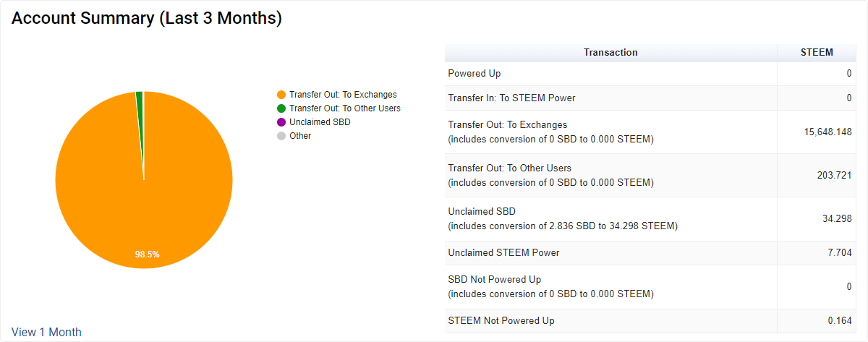Toggle the Transfer Out: To Other Users legend label
Viewport: 868px width, 342px height.
pyautogui.click(x=344, y=108)
